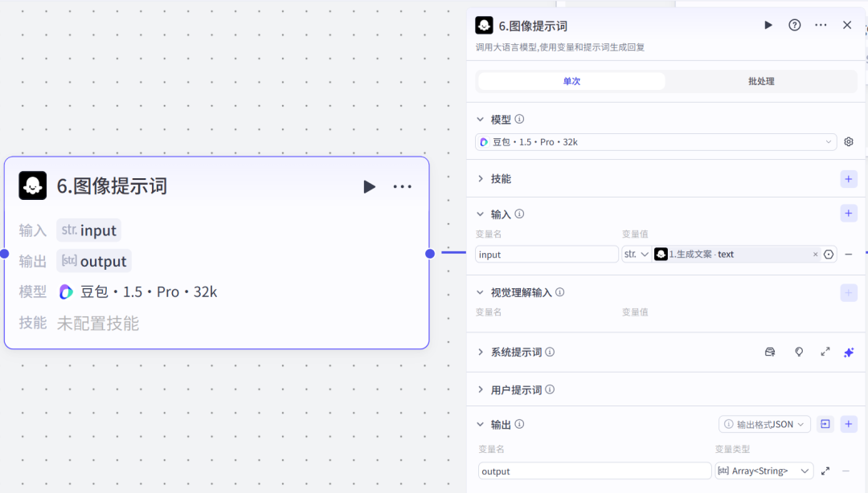This screenshot has height=493, width=868.
Task: Click the str. input tag on node card
Action: click(x=88, y=230)
